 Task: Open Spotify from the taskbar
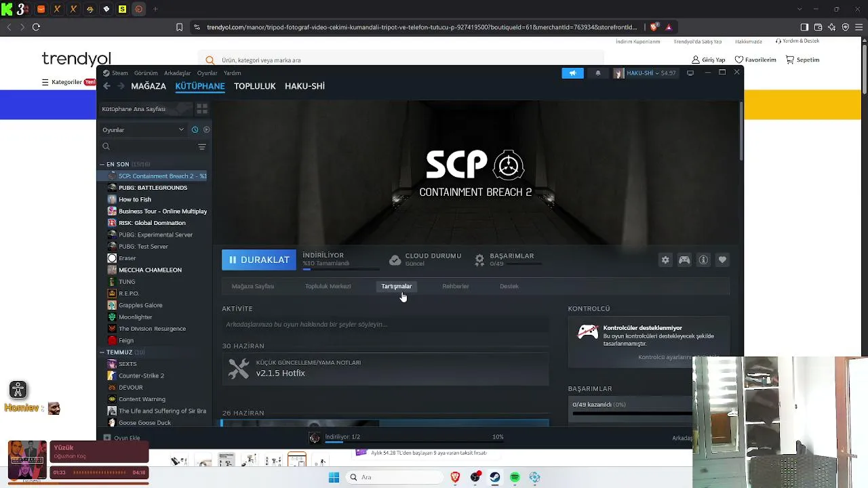[x=515, y=477]
